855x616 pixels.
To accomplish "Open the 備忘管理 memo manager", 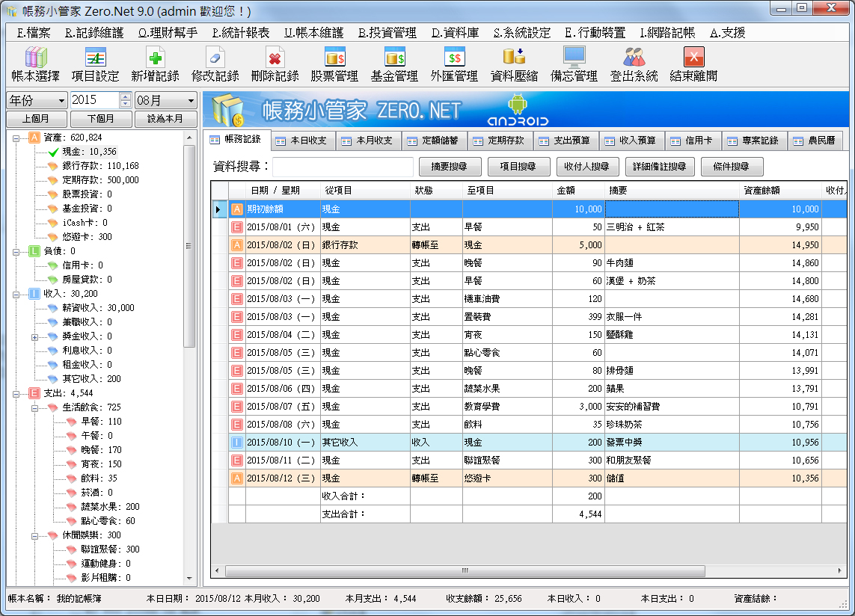I will click(x=572, y=63).
